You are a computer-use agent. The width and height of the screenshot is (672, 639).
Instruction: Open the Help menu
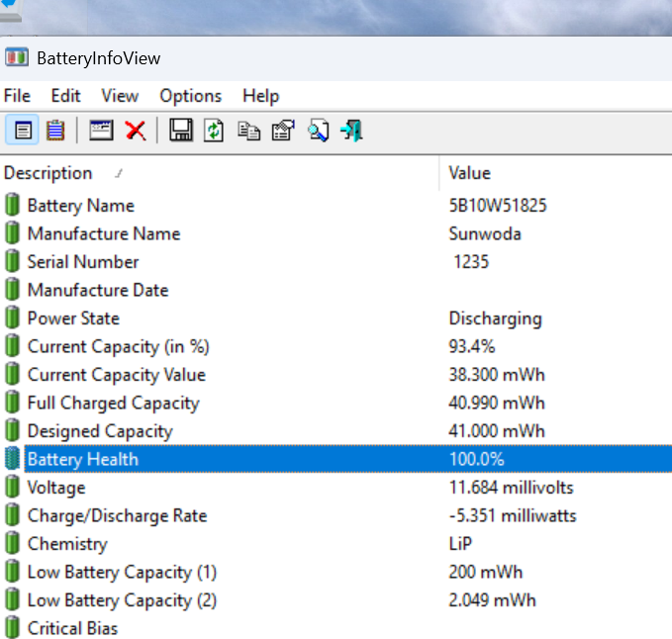[x=260, y=96]
